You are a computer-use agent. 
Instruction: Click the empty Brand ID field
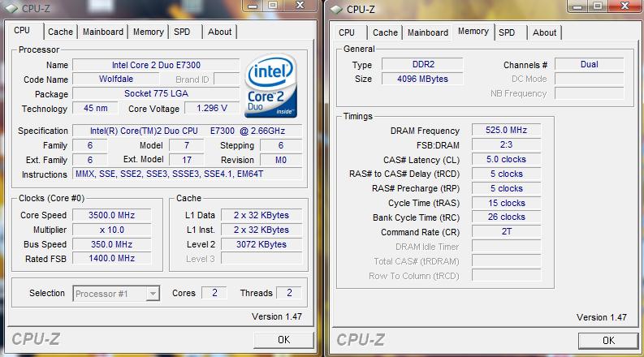click(227, 80)
